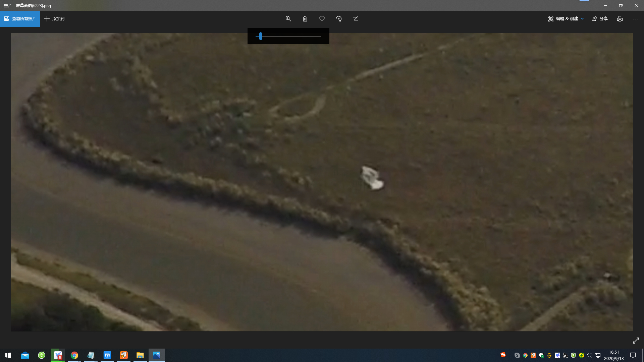Viewport: 644px width, 362px height.
Task: Click blue bird tray icon
Action: (557, 355)
